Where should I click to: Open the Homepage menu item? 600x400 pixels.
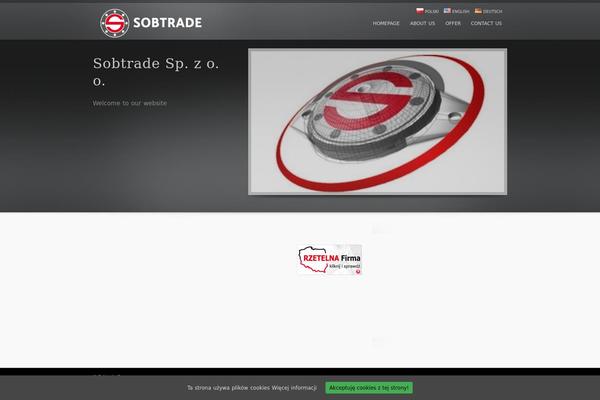click(x=386, y=23)
